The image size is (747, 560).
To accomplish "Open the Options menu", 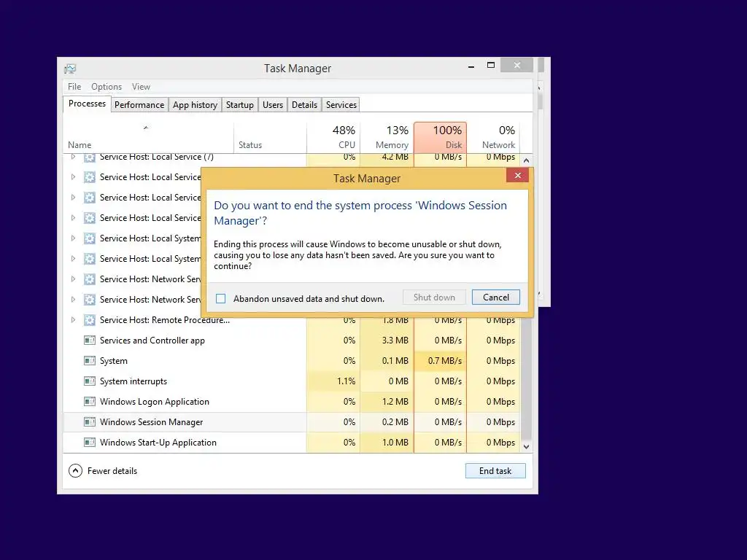I will coord(107,87).
